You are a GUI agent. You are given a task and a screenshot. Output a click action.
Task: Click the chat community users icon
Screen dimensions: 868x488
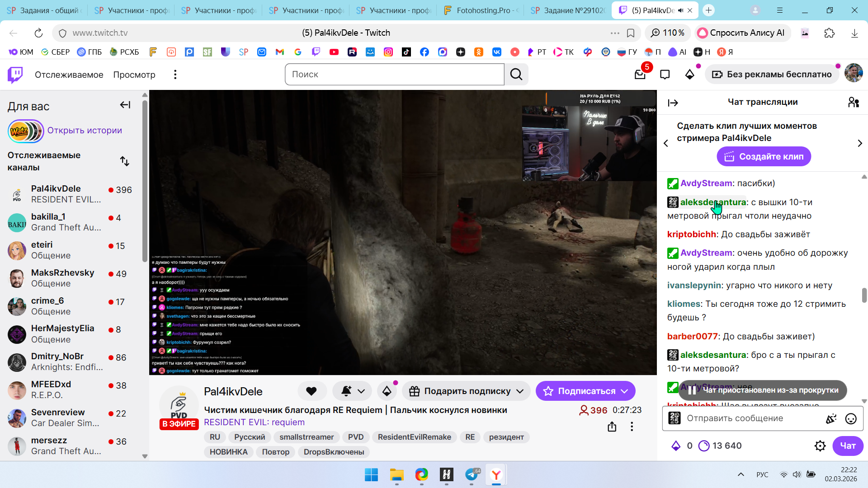(x=853, y=103)
